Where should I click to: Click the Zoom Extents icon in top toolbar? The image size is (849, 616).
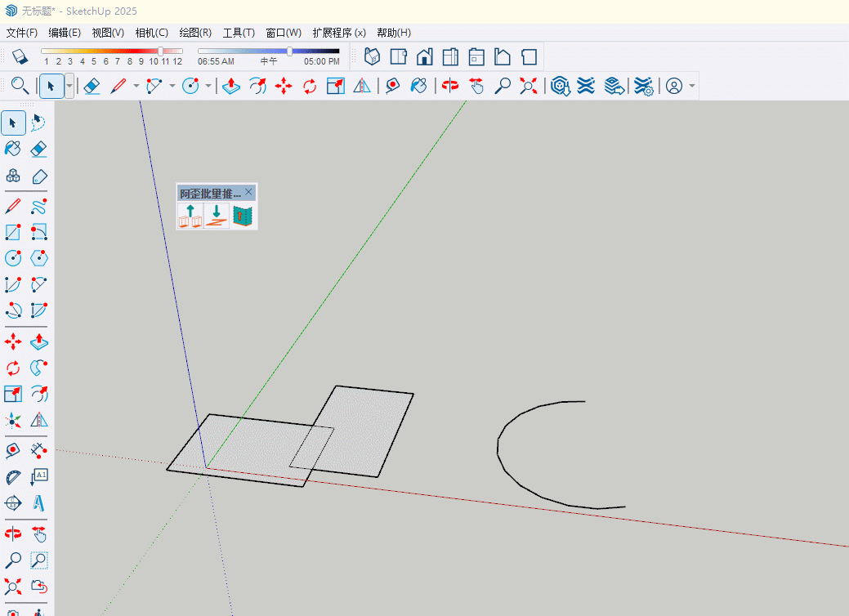coord(529,86)
